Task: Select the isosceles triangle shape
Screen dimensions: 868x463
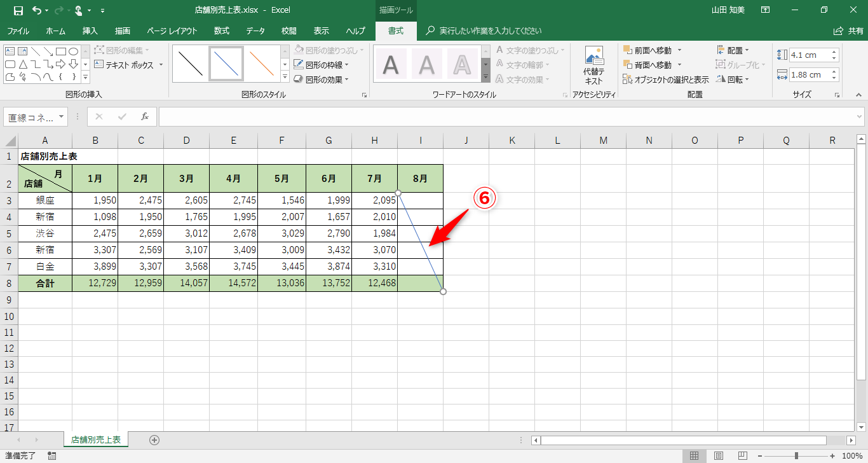Action: click(22, 64)
